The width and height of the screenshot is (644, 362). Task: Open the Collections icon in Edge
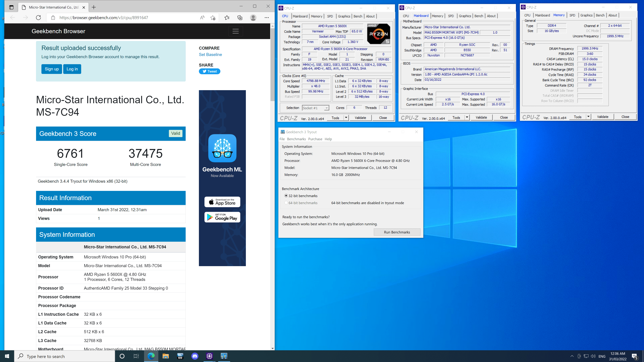[x=240, y=17]
